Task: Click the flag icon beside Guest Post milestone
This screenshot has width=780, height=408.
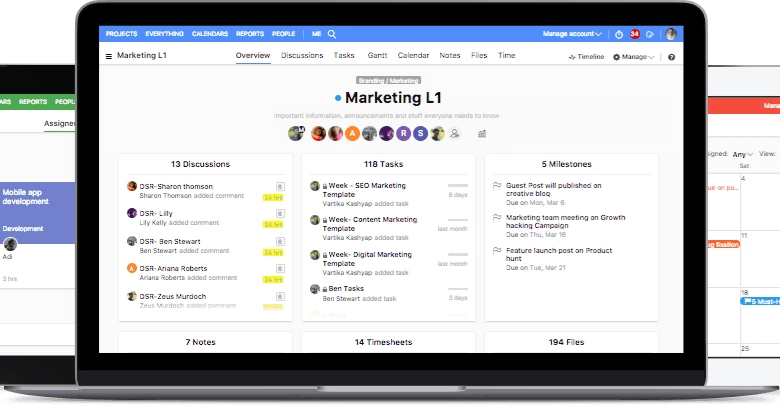Action: [x=497, y=186]
